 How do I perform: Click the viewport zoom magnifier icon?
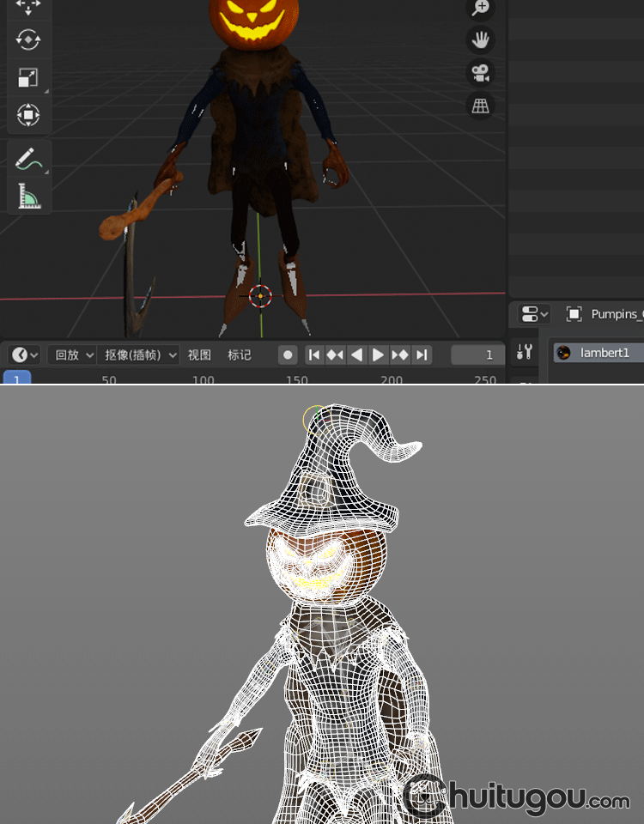[x=480, y=9]
